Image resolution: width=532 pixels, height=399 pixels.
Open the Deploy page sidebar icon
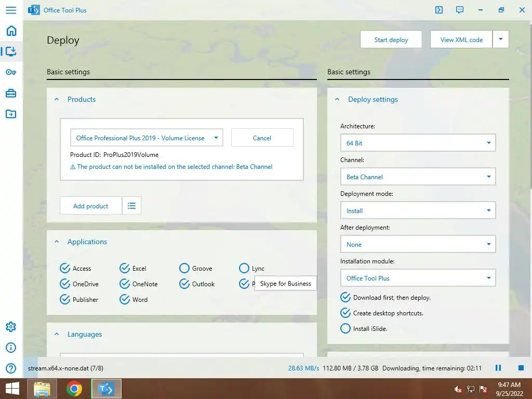[11, 51]
